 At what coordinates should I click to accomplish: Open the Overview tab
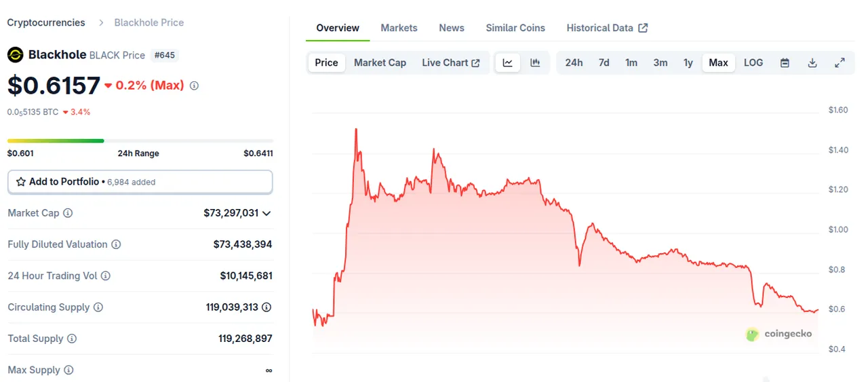pyautogui.click(x=338, y=28)
